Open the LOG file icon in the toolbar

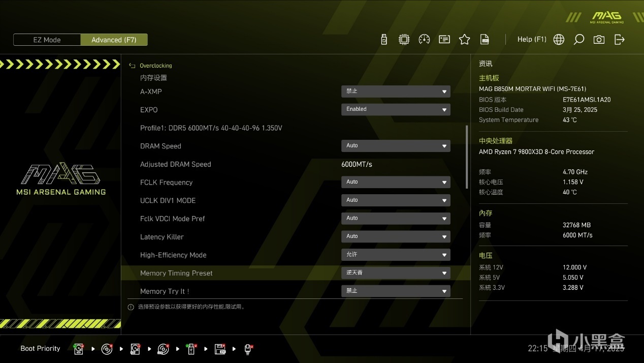[485, 39]
